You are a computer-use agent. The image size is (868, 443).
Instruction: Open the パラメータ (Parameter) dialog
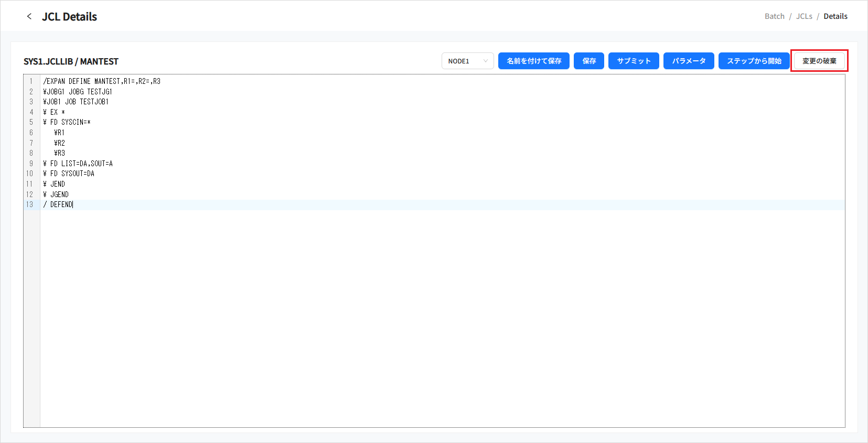click(688, 61)
